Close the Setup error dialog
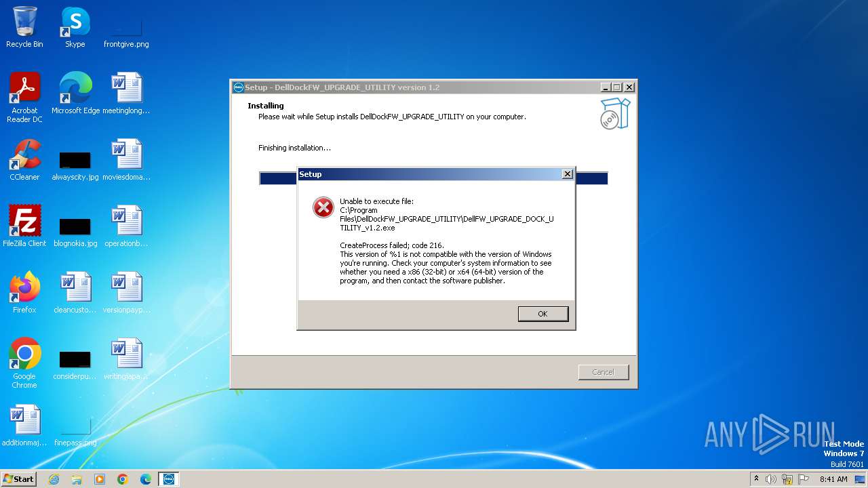 click(x=568, y=174)
